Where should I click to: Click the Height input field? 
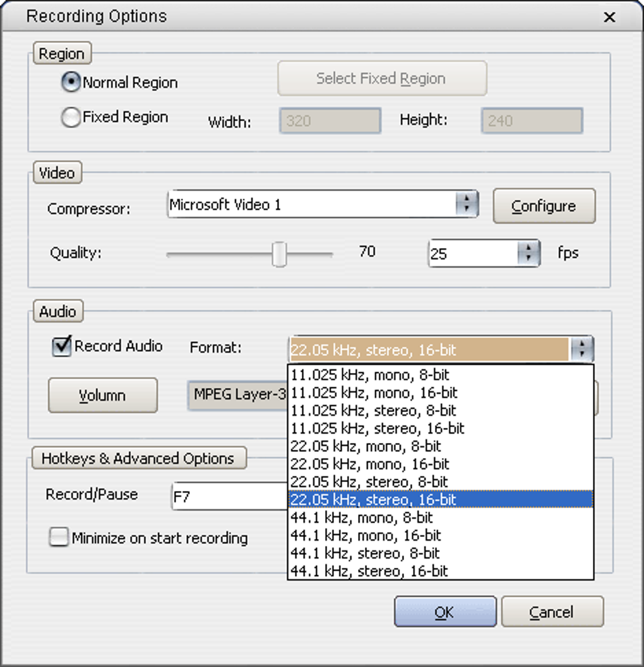pos(532,121)
